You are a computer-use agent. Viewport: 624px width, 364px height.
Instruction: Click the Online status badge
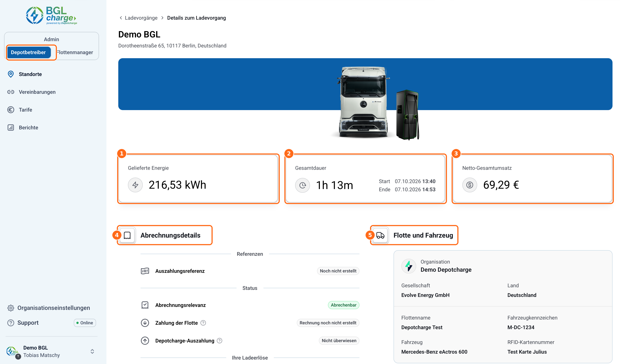pyautogui.click(x=85, y=323)
